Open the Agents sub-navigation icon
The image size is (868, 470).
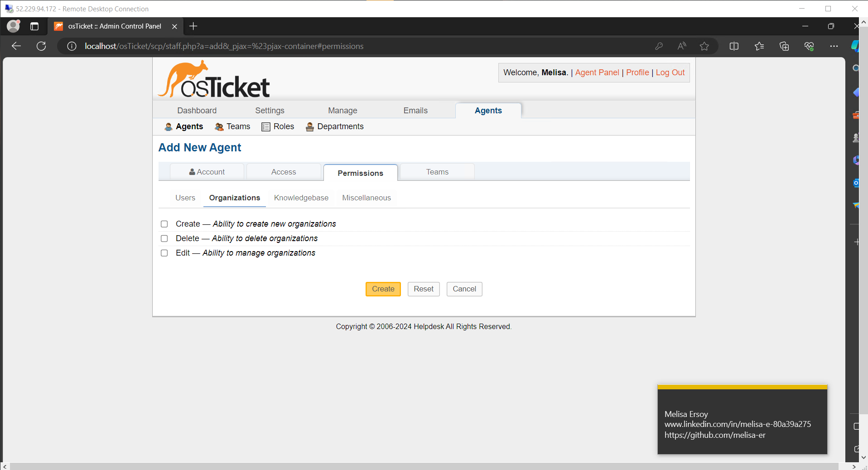(169, 127)
